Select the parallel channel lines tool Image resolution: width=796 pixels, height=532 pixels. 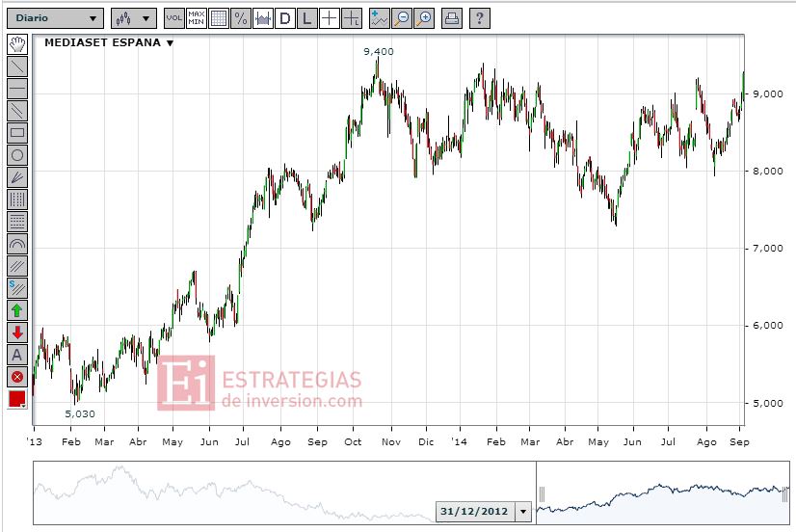pos(17,111)
